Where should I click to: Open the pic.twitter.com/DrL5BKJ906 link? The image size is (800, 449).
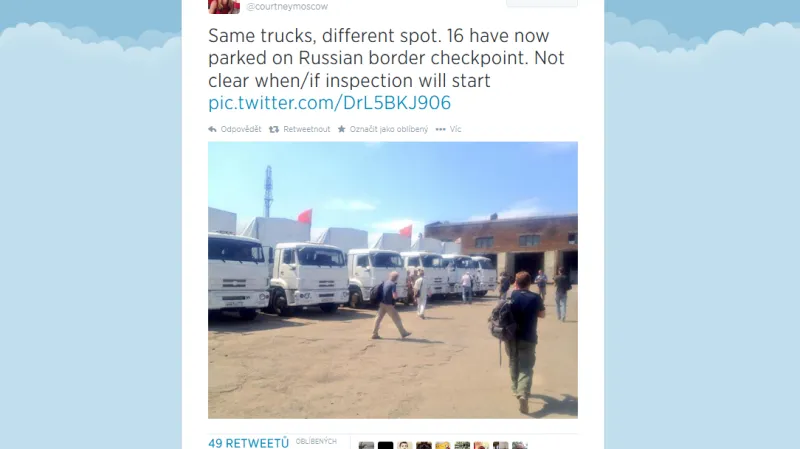click(x=330, y=103)
